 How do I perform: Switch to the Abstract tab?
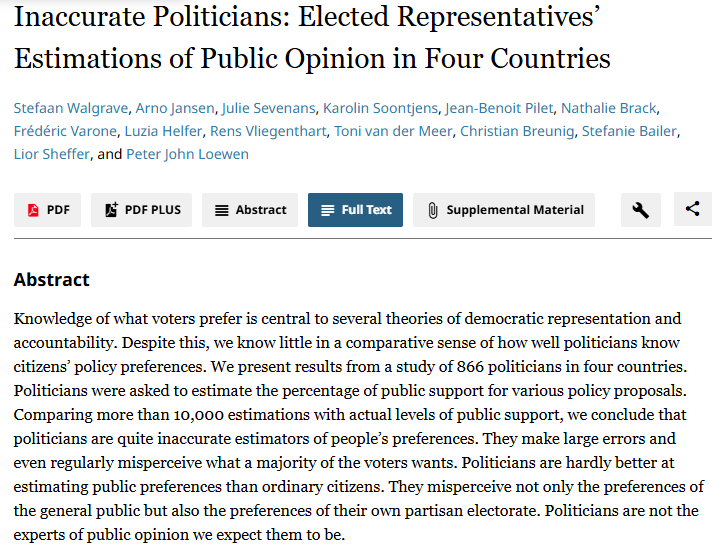coord(250,210)
